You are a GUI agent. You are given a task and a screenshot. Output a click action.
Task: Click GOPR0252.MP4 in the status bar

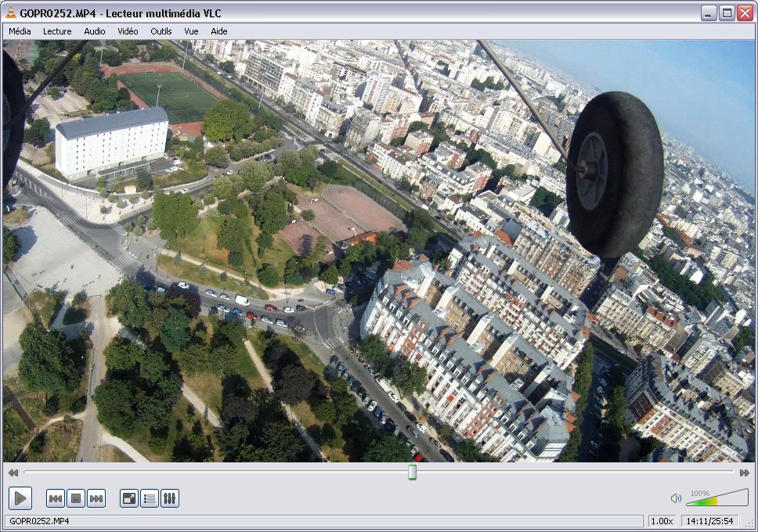point(39,521)
